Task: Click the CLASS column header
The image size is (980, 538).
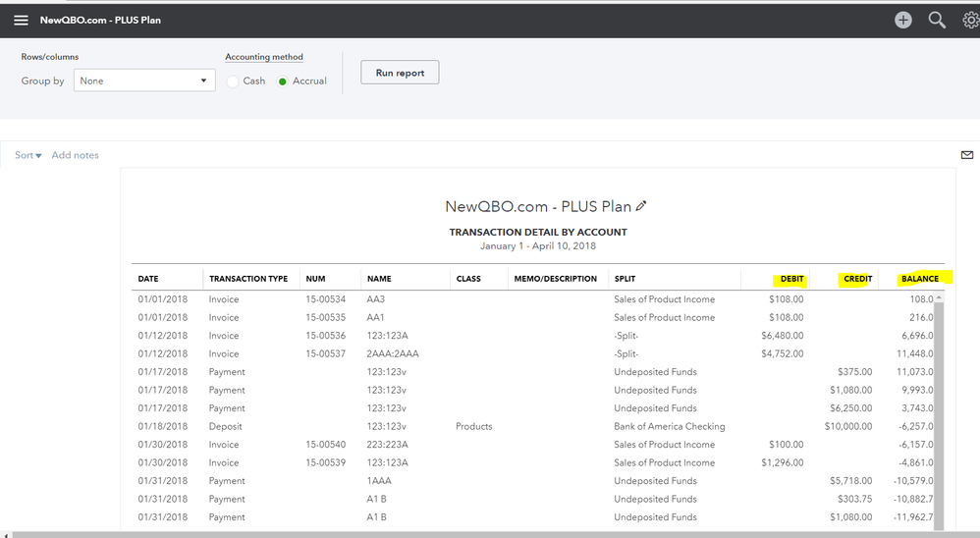Action: [468, 279]
